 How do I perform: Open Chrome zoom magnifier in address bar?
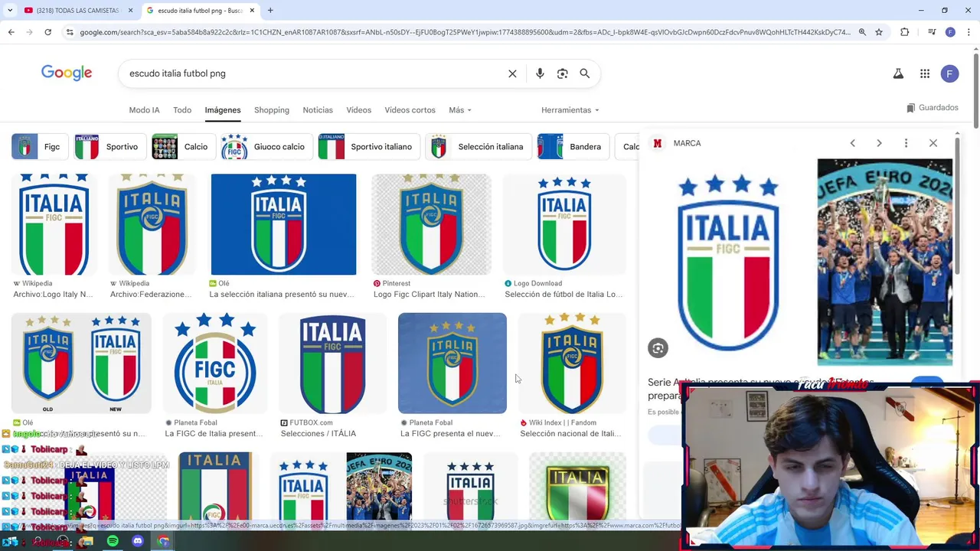pos(862,32)
